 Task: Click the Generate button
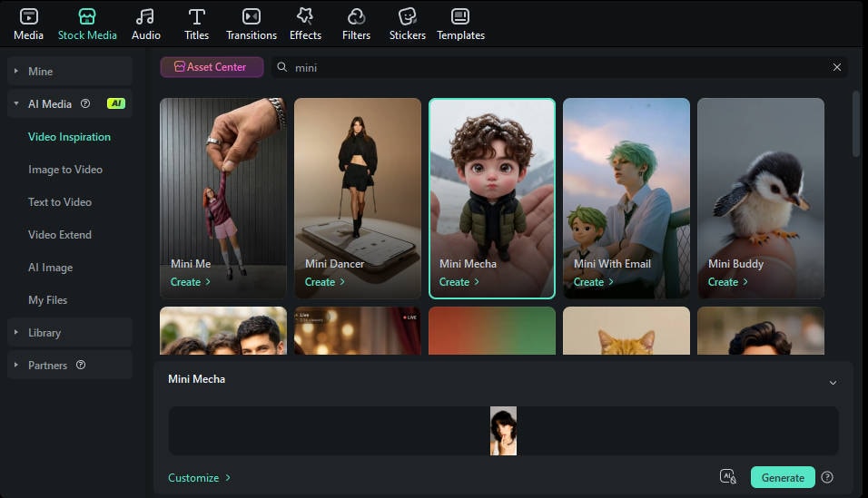pyautogui.click(x=783, y=477)
